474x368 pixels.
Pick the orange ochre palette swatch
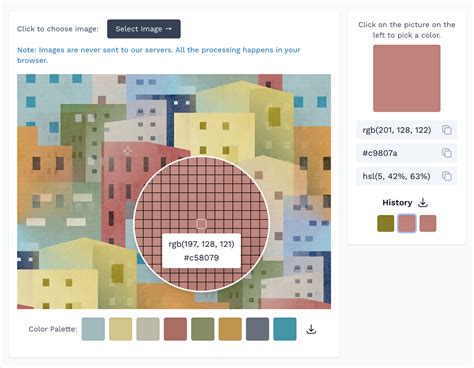tap(230, 329)
